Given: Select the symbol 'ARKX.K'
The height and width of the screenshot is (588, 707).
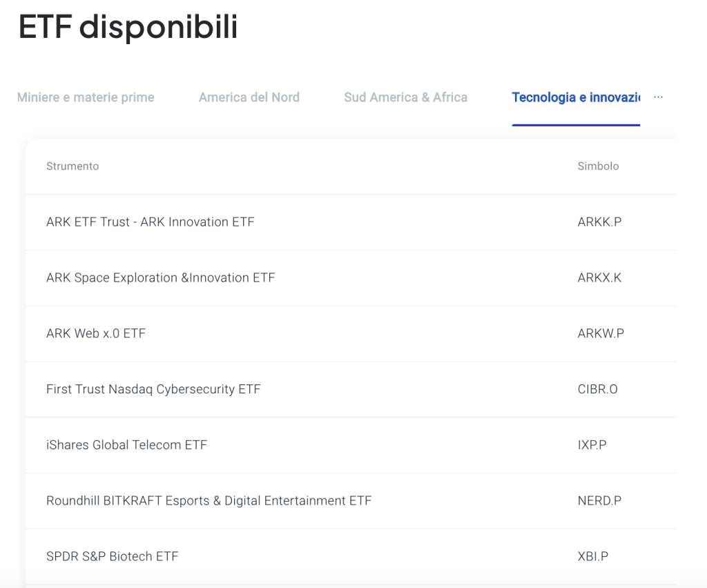Looking at the screenshot, I should click(599, 277).
